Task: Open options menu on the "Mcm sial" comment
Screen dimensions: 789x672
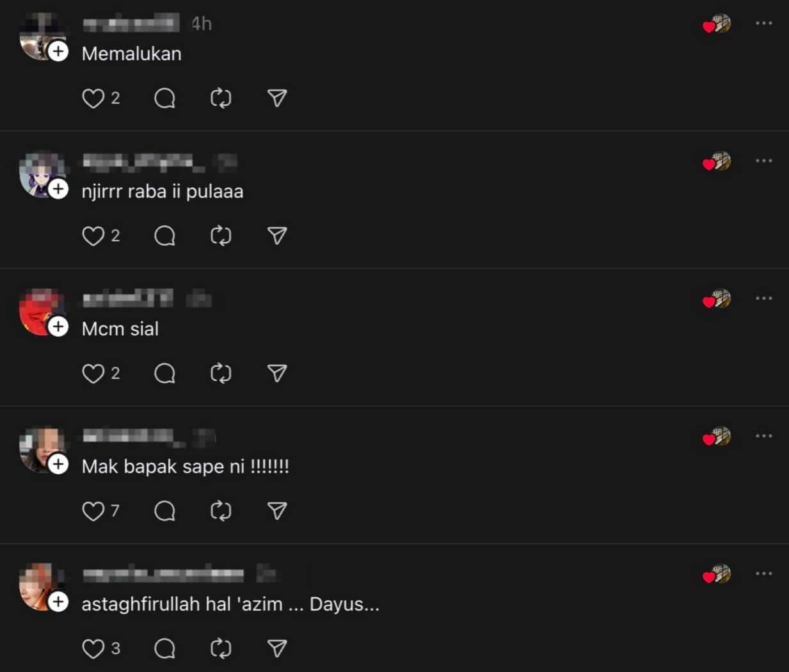Action: [x=764, y=298]
